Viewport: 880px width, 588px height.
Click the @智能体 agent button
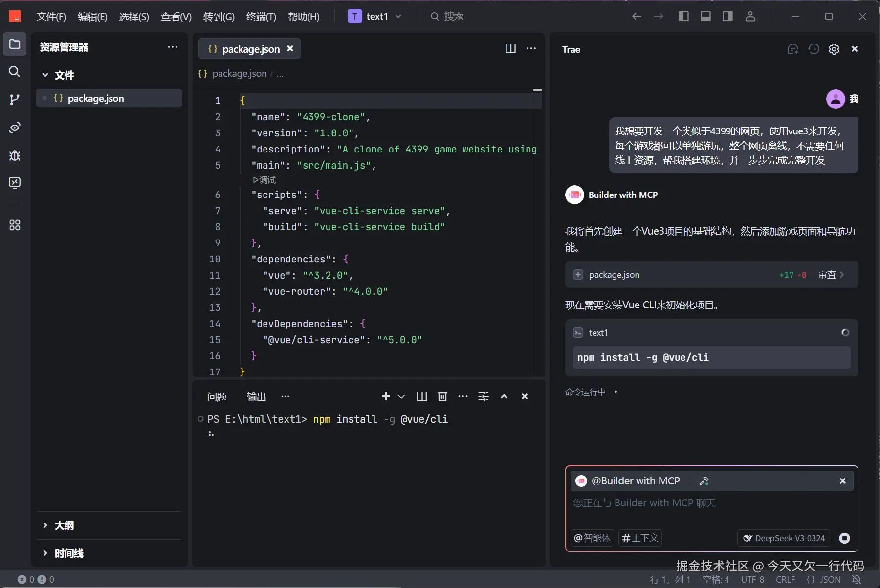(x=592, y=538)
